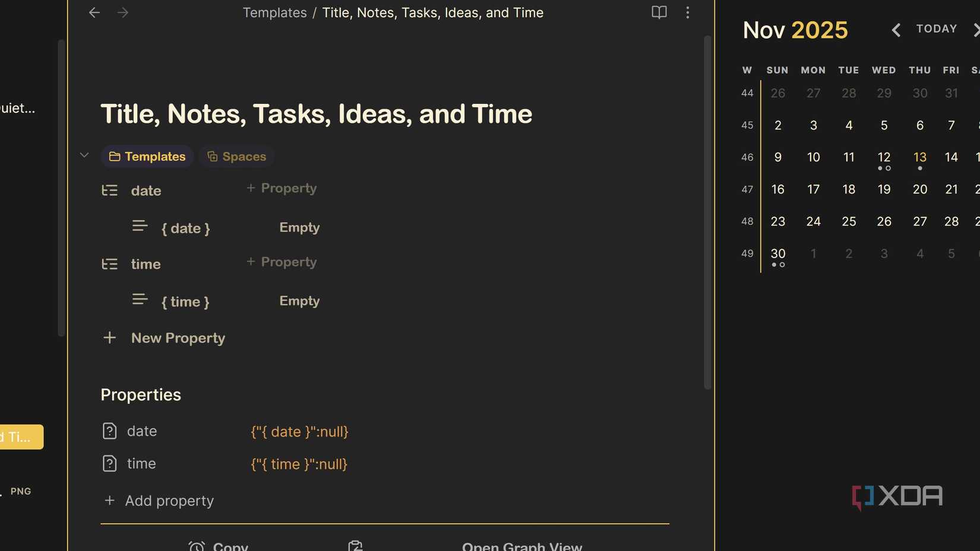Click the TODAY button in the calendar
The image size is (980, 551).
pos(936,28)
